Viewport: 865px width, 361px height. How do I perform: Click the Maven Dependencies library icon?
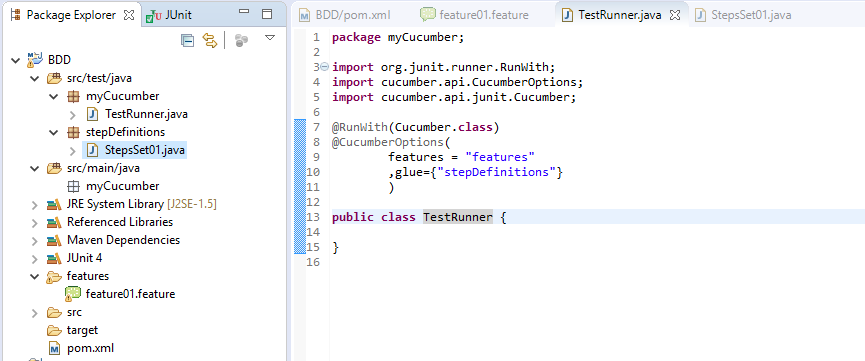pos(54,240)
